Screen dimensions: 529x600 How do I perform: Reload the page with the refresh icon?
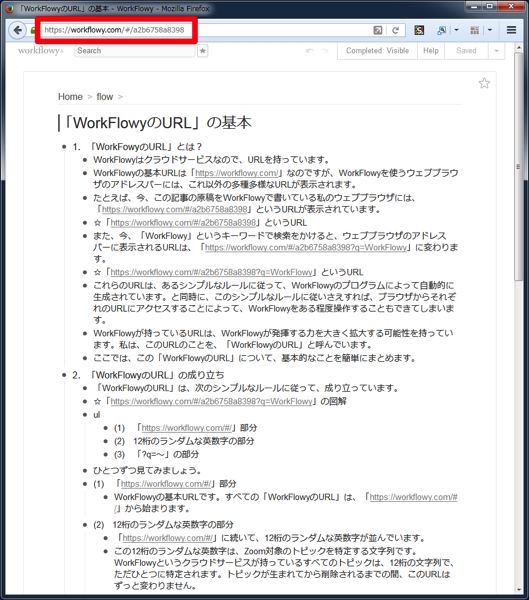(x=395, y=30)
